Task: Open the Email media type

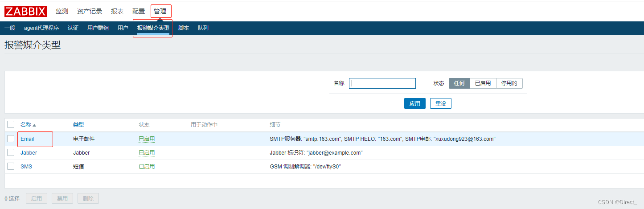Action: (x=27, y=139)
